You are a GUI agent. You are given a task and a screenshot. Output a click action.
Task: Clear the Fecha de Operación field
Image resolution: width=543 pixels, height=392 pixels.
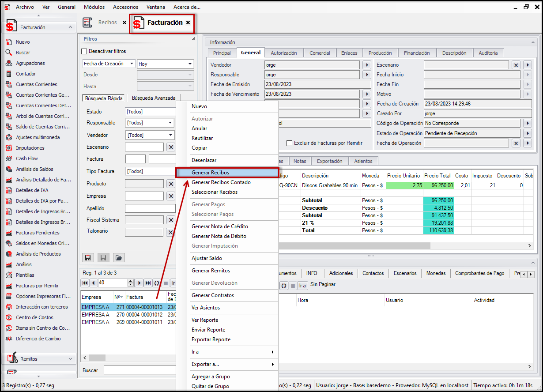pos(516,143)
